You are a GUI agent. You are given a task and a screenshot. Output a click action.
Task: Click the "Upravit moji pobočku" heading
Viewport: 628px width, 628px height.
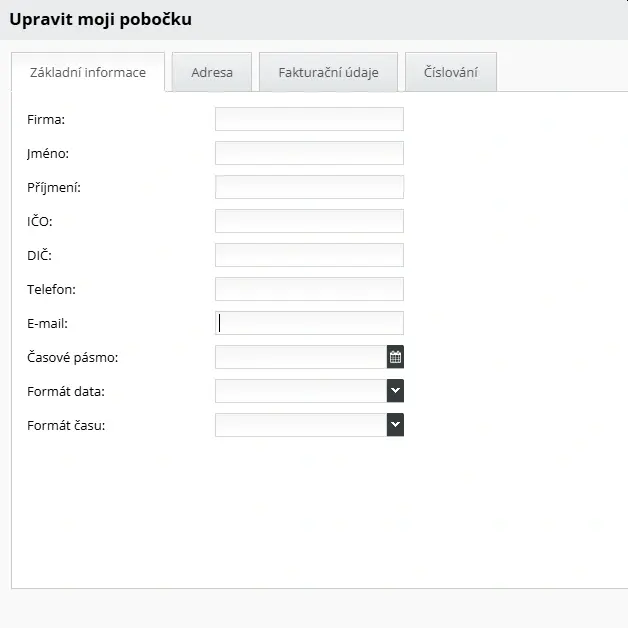tap(100, 19)
